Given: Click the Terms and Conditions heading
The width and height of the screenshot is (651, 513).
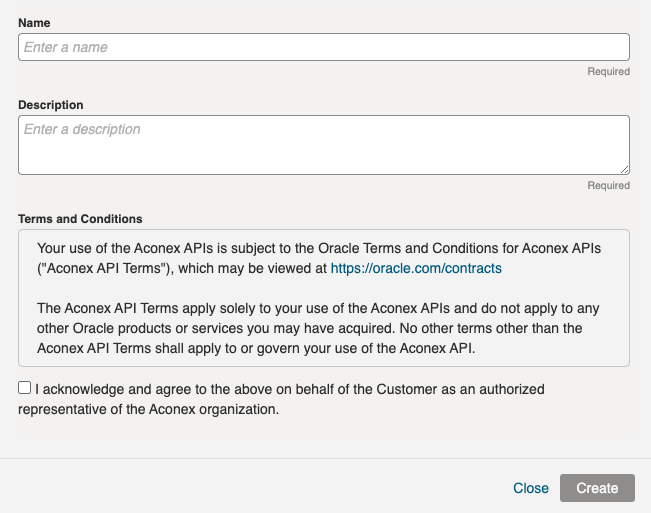Looking at the screenshot, I should (x=80, y=219).
